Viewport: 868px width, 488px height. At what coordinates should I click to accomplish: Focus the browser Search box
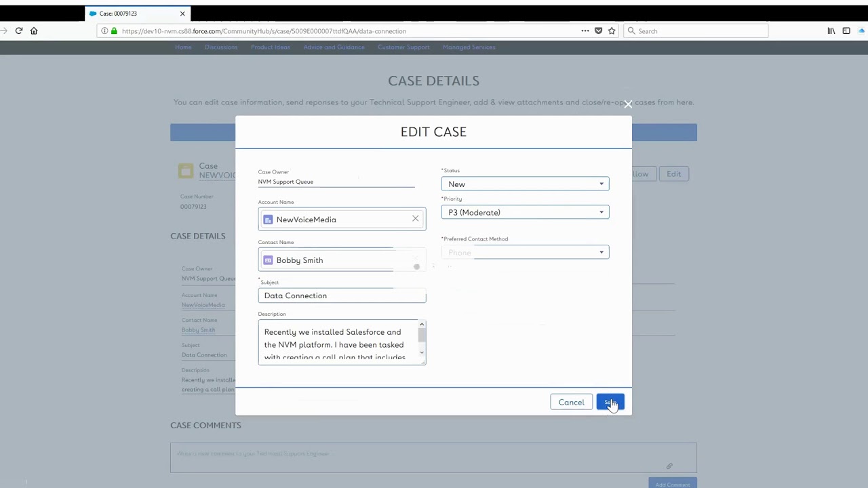[x=696, y=30]
